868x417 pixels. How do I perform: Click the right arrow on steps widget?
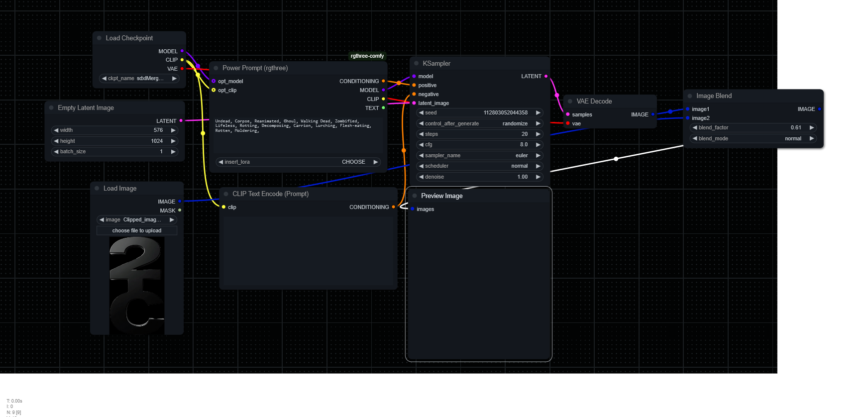coord(538,134)
